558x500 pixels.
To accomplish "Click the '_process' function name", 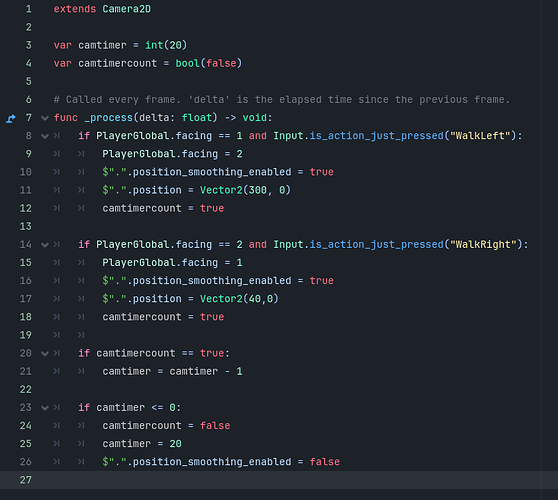I will 109,118.
